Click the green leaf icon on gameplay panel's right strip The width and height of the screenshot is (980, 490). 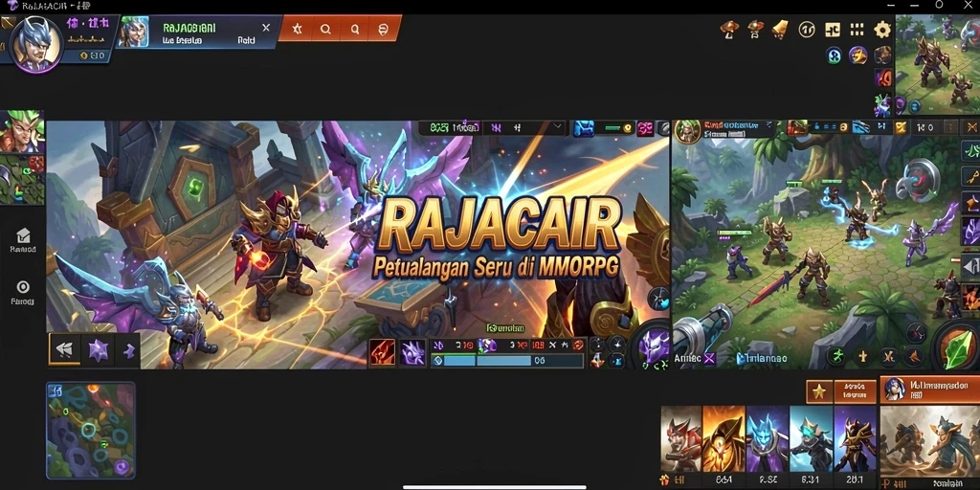[970, 150]
